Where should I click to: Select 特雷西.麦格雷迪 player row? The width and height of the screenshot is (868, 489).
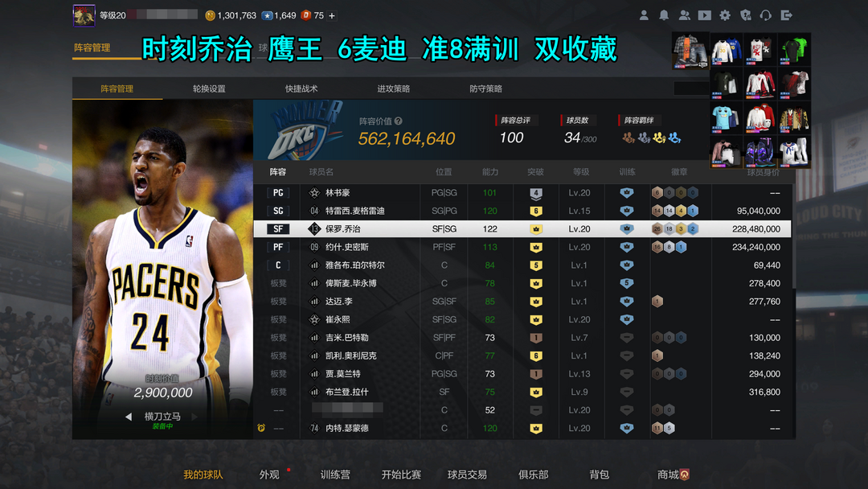[354, 211]
